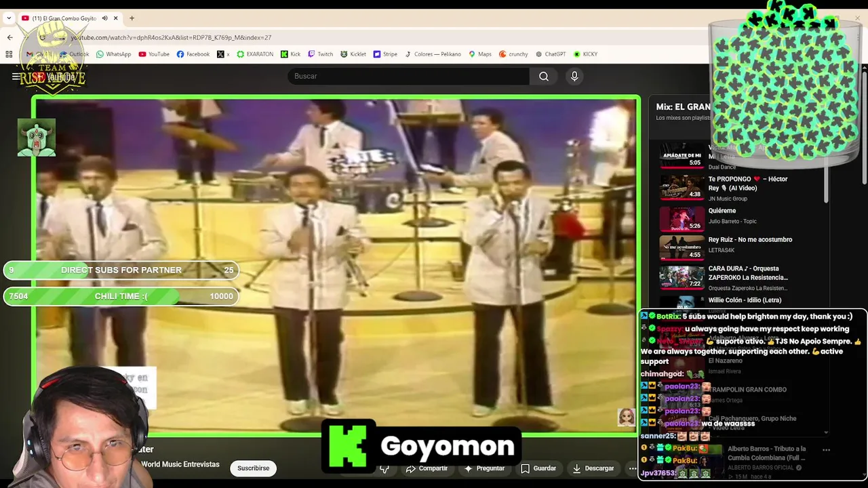Save the video with Guardar
This screenshot has width=868, height=488.
(538, 468)
